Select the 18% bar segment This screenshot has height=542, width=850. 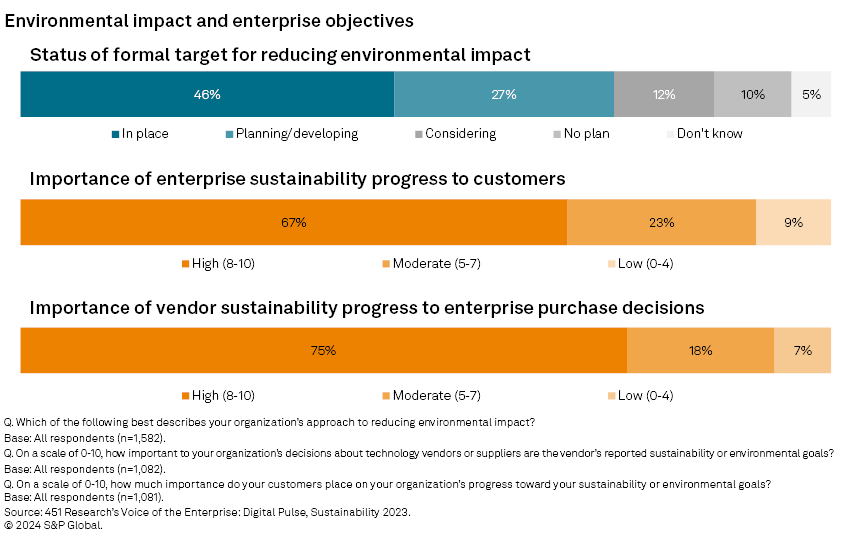(700, 351)
